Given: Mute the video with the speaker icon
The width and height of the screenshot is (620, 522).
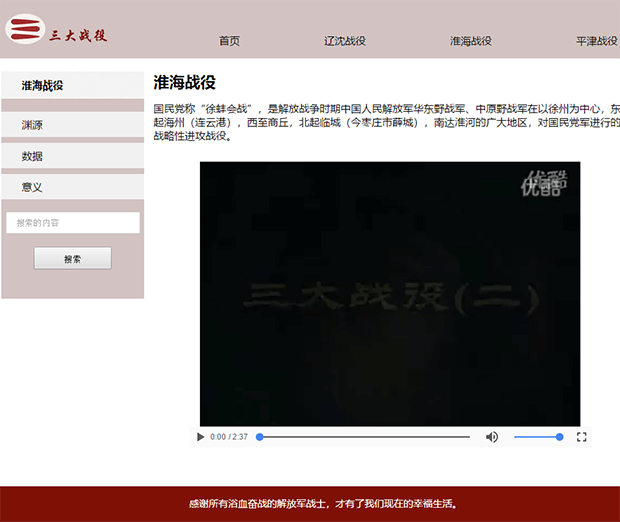Looking at the screenshot, I should point(492,437).
